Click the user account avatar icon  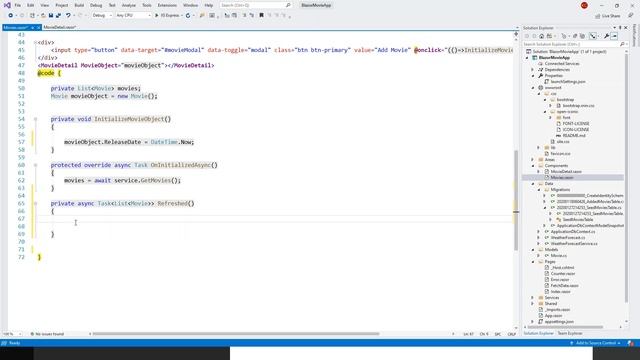[584, 5]
